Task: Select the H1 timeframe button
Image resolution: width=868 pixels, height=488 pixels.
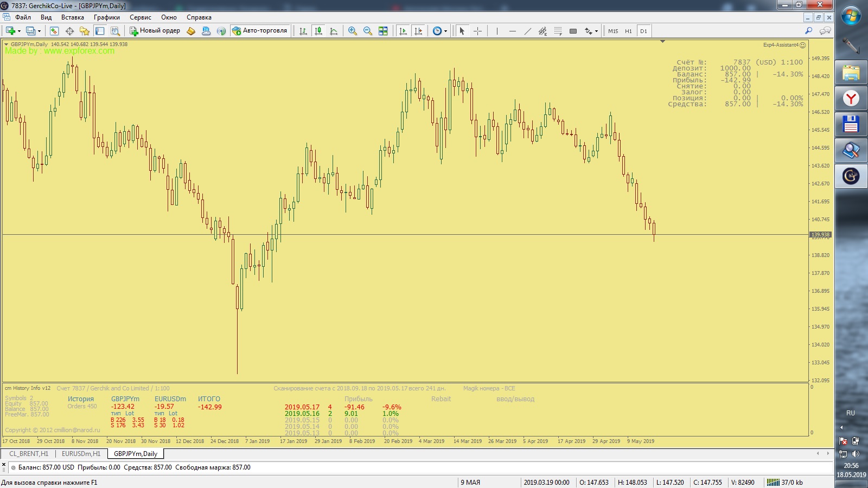Action: [628, 31]
